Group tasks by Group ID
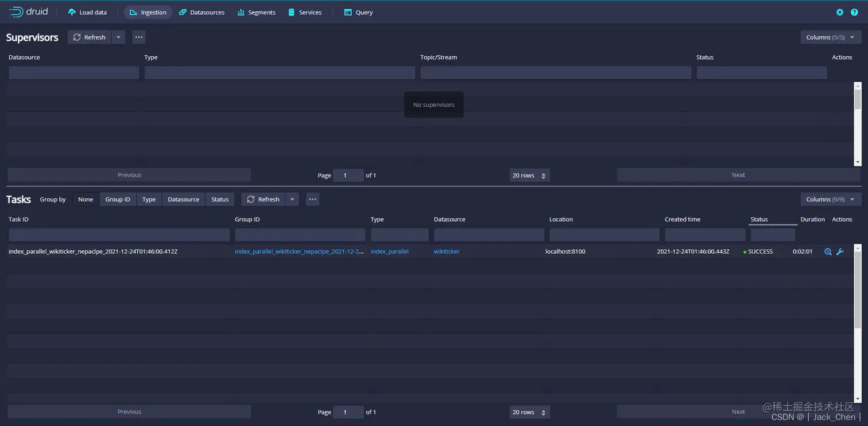This screenshot has height=426, width=868. pos(118,199)
